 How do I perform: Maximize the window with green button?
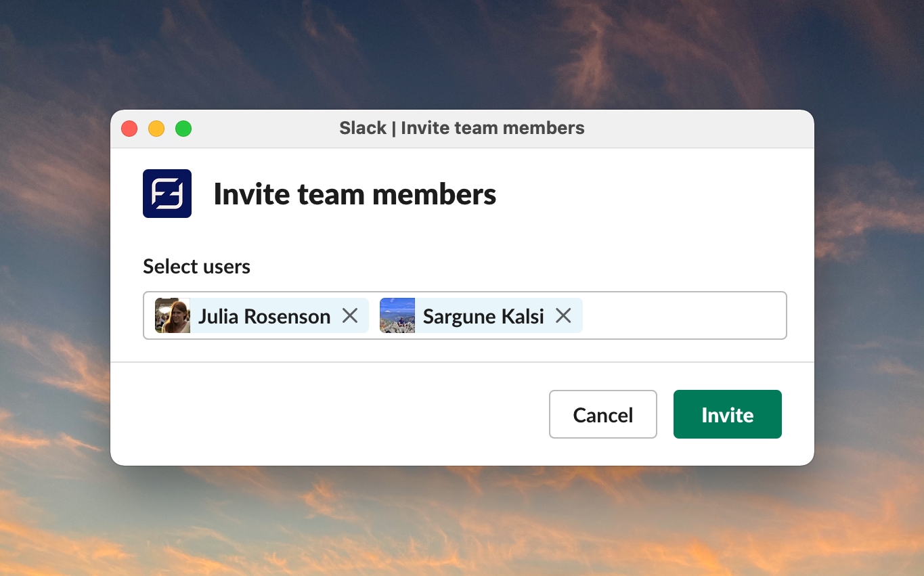[x=183, y=129]
